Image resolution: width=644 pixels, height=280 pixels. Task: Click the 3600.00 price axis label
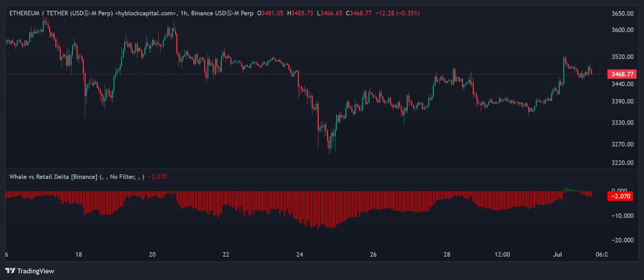[x=623, y=30]
